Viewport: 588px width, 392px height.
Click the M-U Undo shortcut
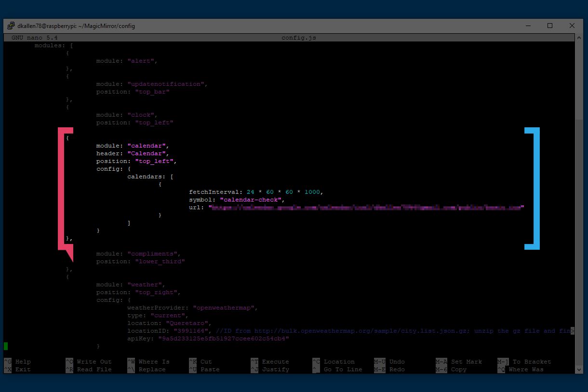[389, 362]
